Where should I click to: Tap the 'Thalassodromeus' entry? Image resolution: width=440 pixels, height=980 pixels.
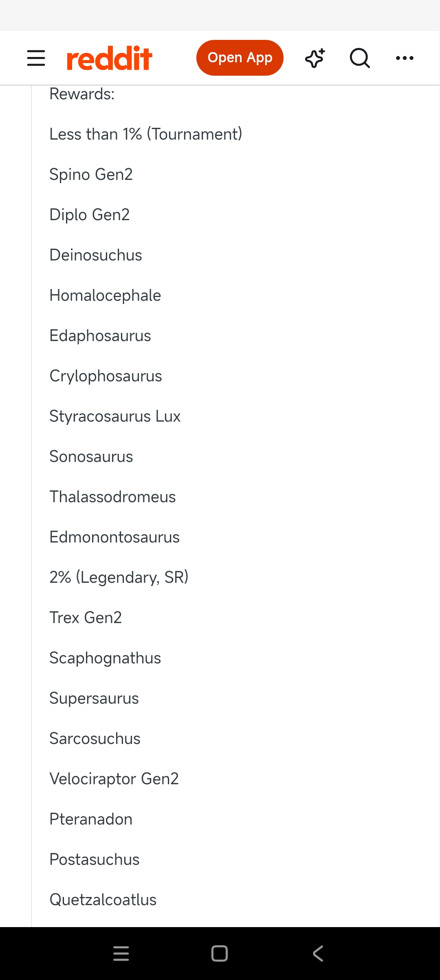point(112,497)
